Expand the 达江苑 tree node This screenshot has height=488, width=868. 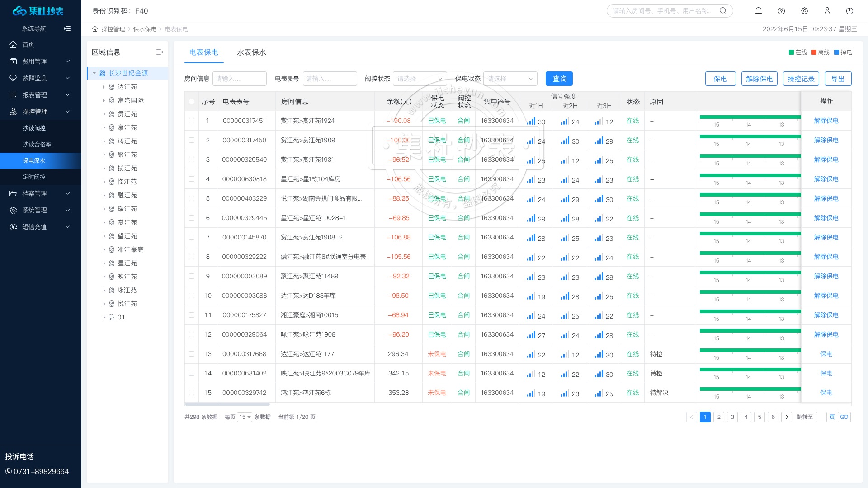[104, 87]
